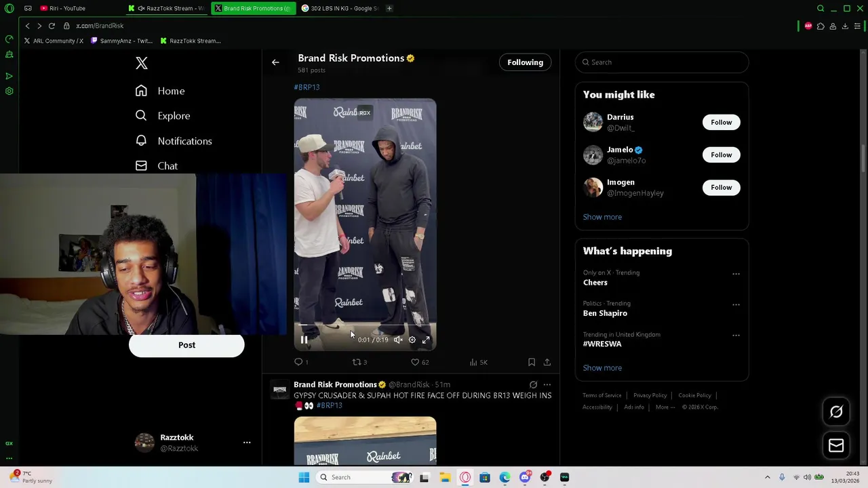
Task: Show more suggested accounts
Action: [602, 217]
